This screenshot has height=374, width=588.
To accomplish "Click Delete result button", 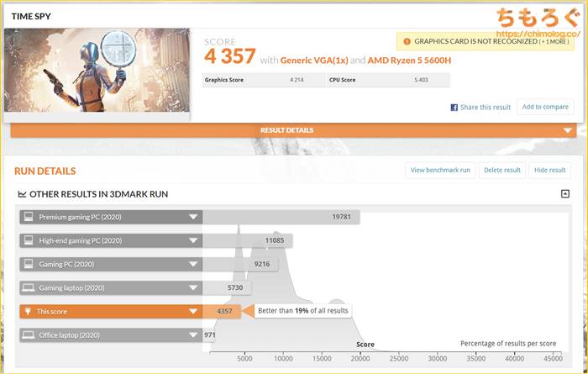I will [x=502, y=171].
